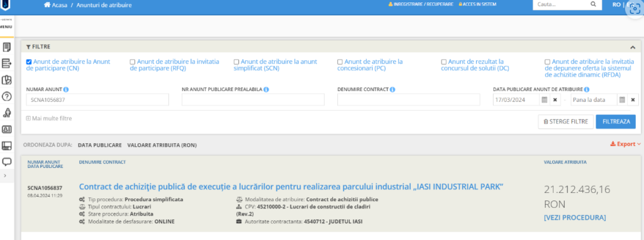Image resolution: width=644 pixels, height=240 pixels.
Task: Open ACCES IN SISTEM
Action: 478,4
